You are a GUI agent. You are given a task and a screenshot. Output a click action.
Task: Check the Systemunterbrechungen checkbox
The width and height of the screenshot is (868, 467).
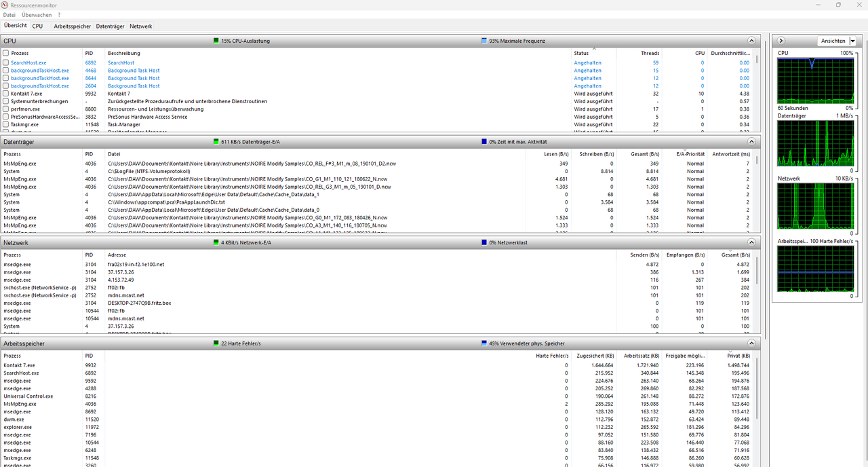point(6,101)
